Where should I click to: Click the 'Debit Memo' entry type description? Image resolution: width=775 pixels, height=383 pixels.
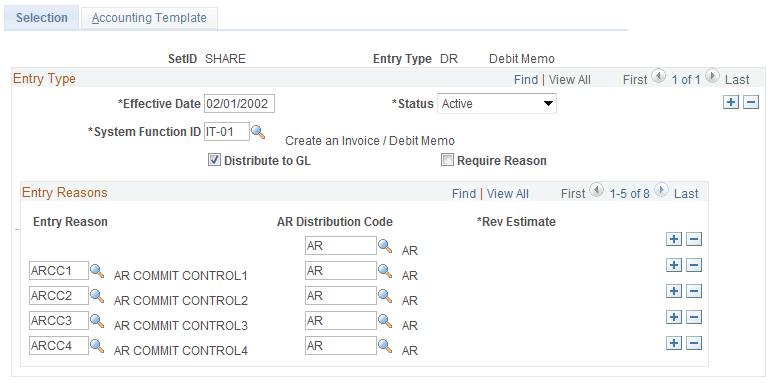tap(522, 59)
